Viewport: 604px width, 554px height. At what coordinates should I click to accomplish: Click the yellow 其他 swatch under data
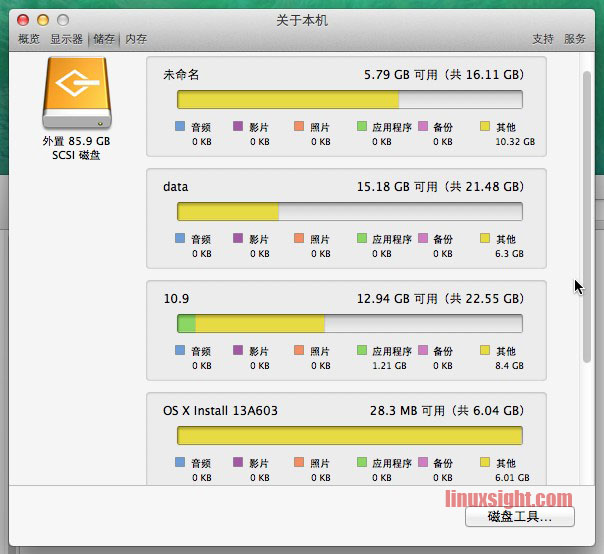click(x=485, y=238)
